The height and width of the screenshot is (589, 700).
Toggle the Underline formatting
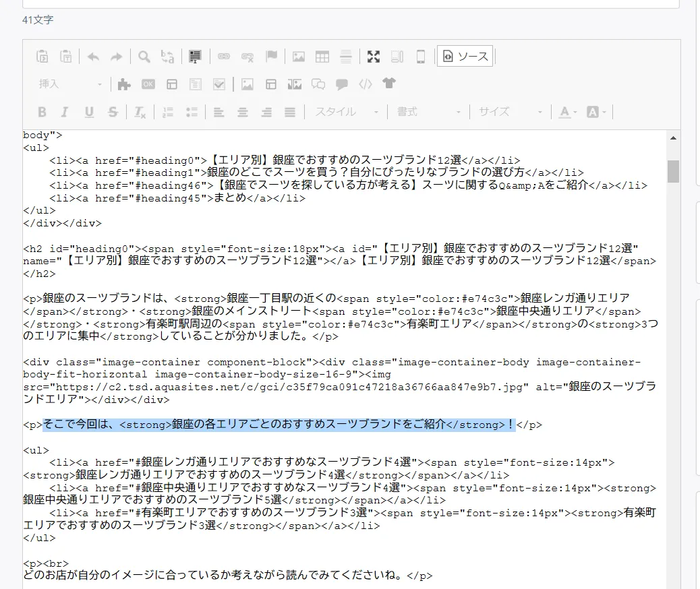88,111
